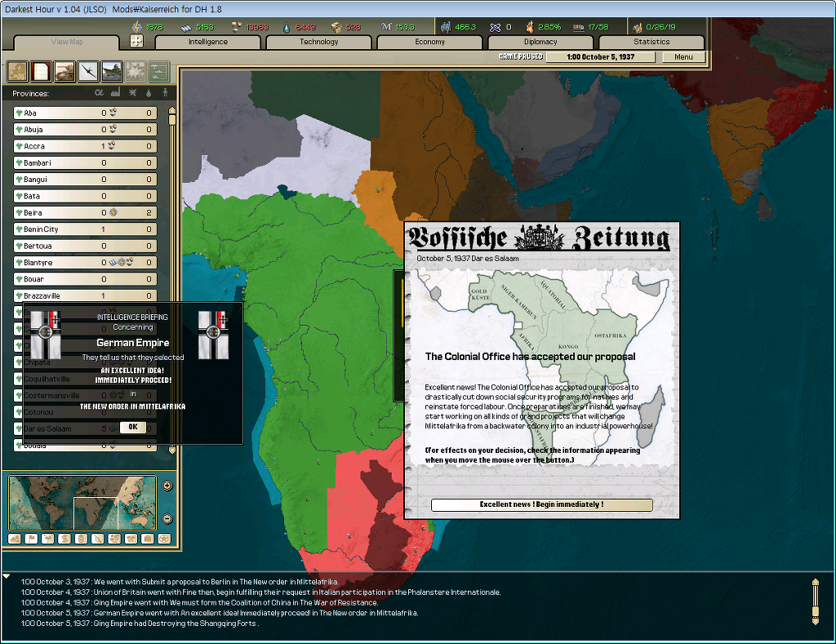Sort provinces by oil drop icon
Image resolution: width=836 pixels, height=644 pixels.
[x=149, y=93]
